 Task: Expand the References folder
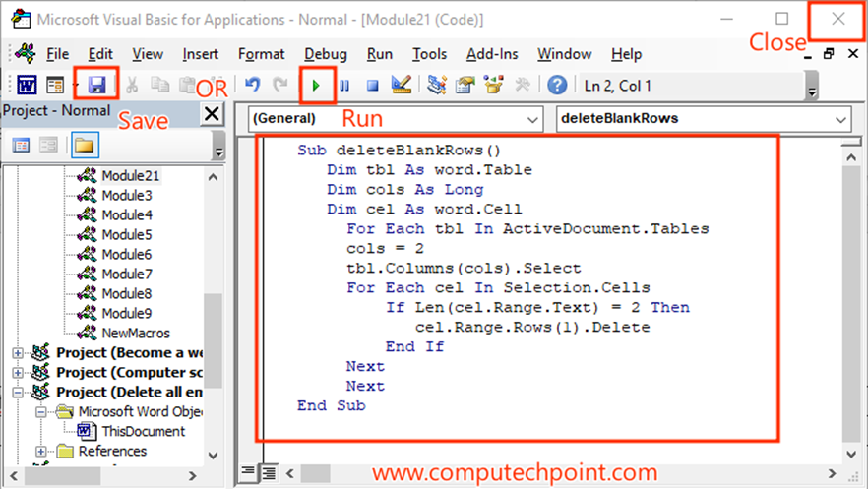(x=41, y=452)
